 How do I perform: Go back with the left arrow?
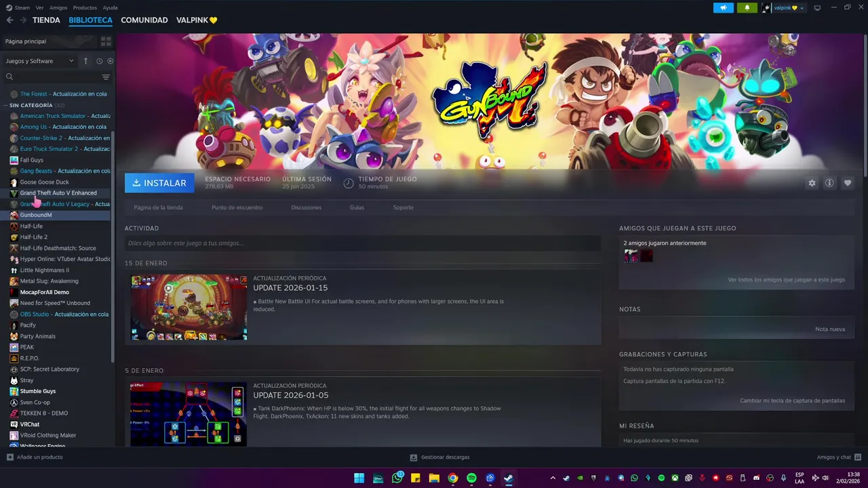click(x=9, y=20)
